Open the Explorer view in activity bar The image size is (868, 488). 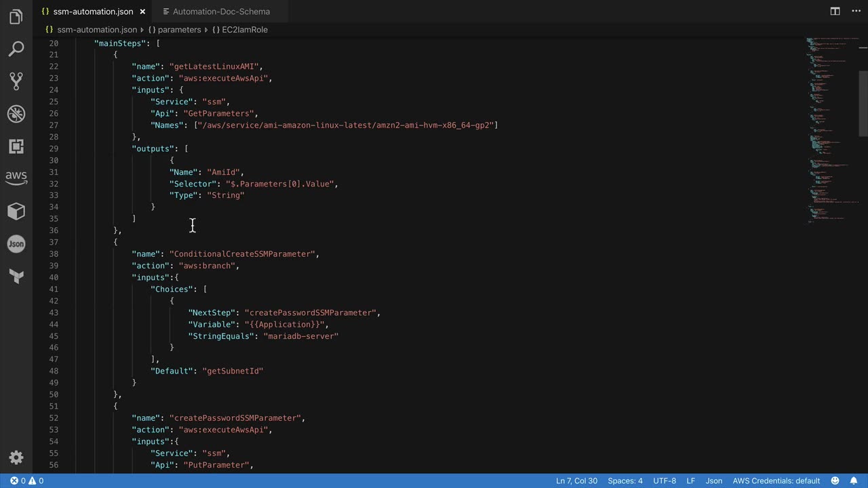pos(16,16)
